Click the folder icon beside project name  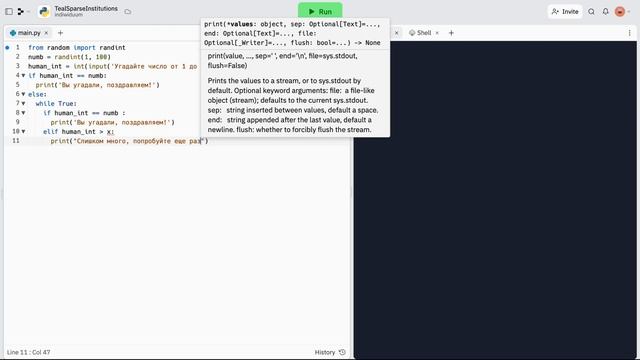click(128, 12)
